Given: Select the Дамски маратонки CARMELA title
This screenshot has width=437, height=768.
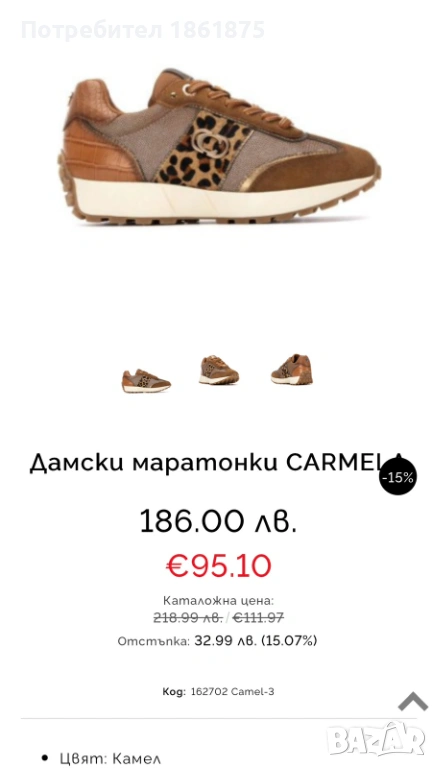Looking at the screenshot, I should (216, 462).
